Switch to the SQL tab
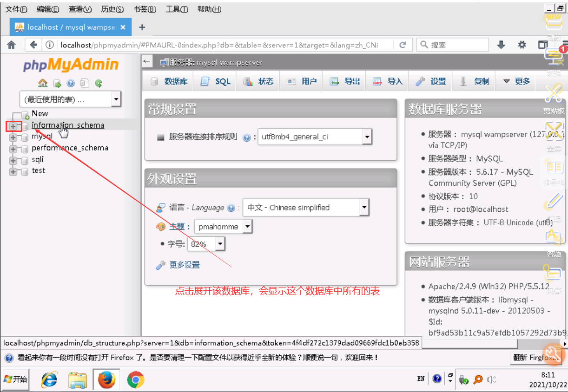Image resolution: width=568 pixels, height=392 pixels. tap(215, 81)
